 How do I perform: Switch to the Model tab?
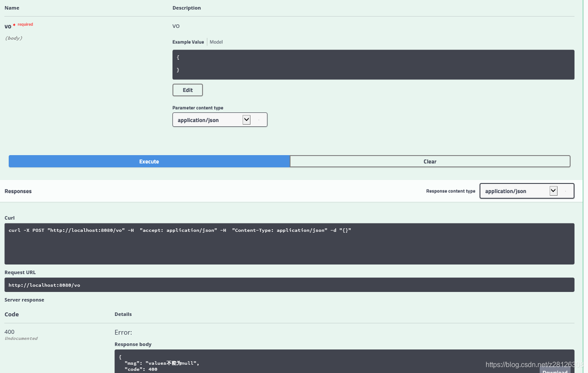[216, 42]
